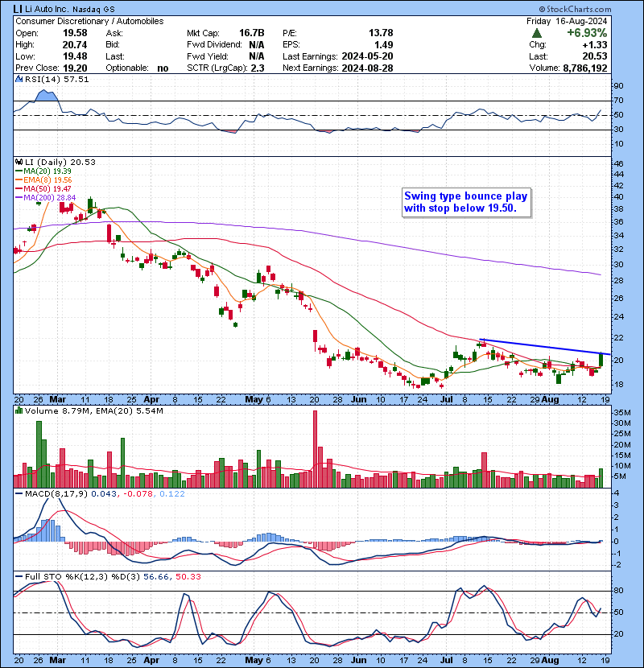
Task: Click the candlestick icon beside LI (Daily)
Action: point(19,162)
